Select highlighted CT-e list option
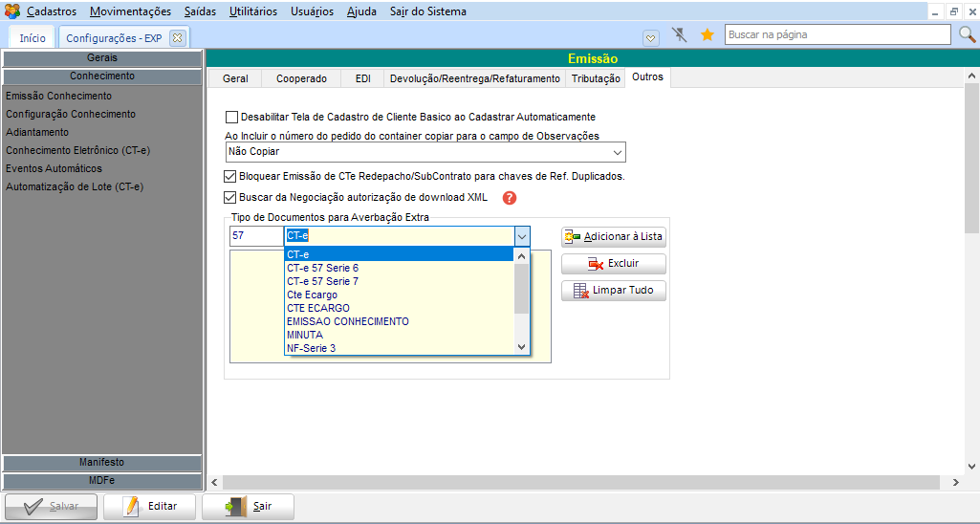980x524 pixels. 400,254
